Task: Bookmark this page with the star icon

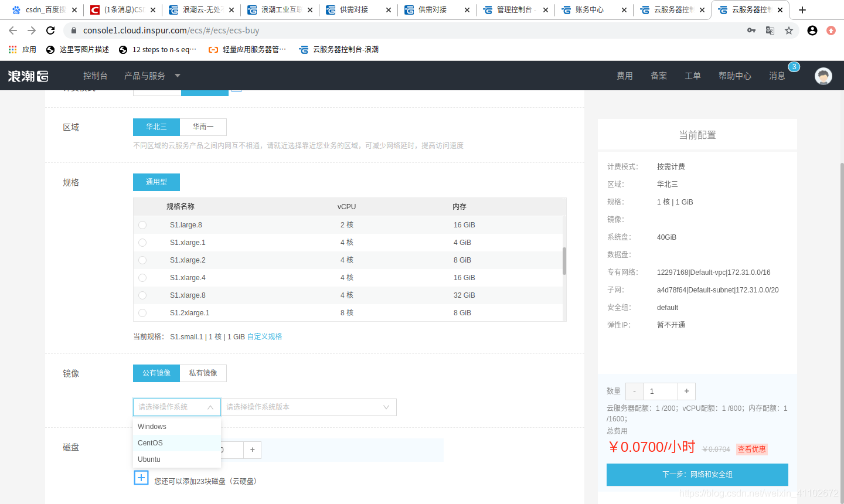Action: pos(789,30)
